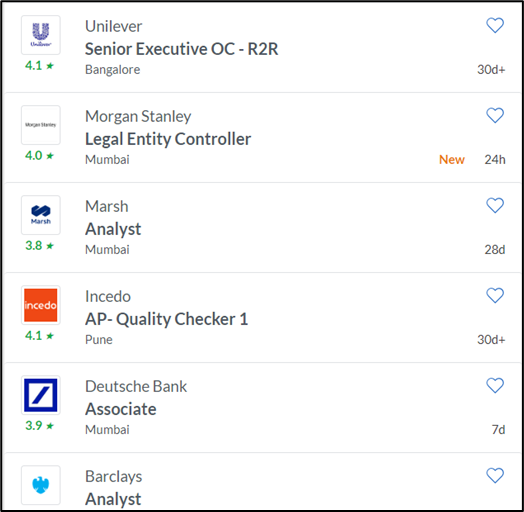
Task: Toggle the heart on Incedo job
Action: click(x=495, y=295)
